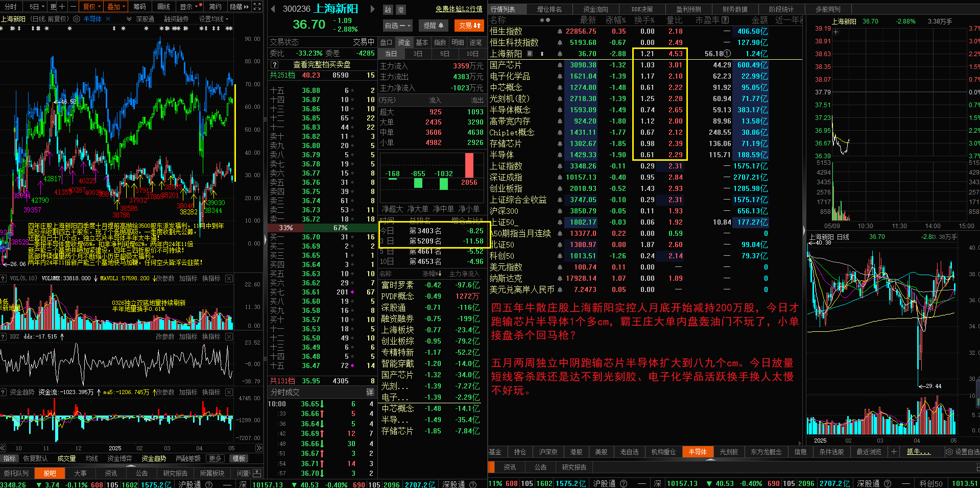980x488 pixels.
Task: Click 加指标 on the DDZ panel
Action: (188, 336)
